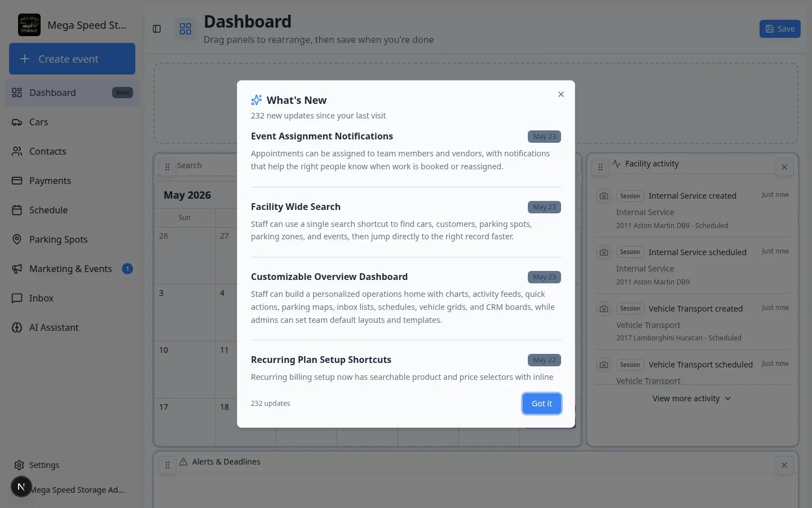Click the Marketing & Events megaphone icon
This screenshot has height=508, width=812.
point(17,269)
